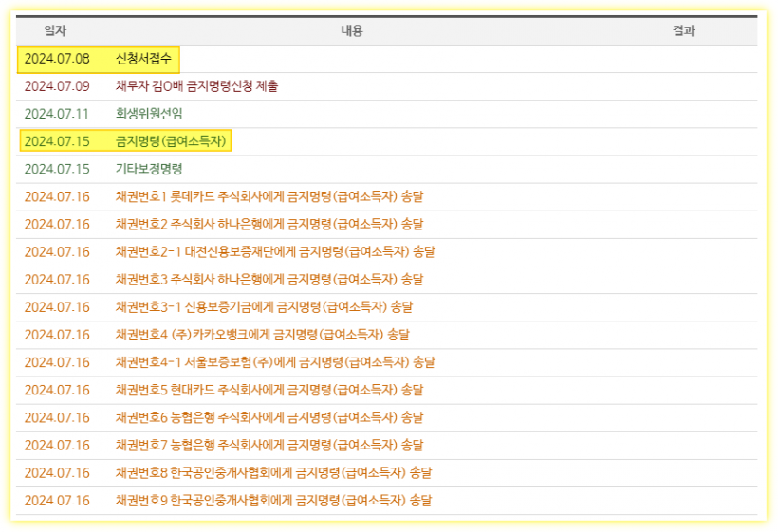Click the date in the 채권번호4 카카오뱅크 row

click(x=57, y=335)
